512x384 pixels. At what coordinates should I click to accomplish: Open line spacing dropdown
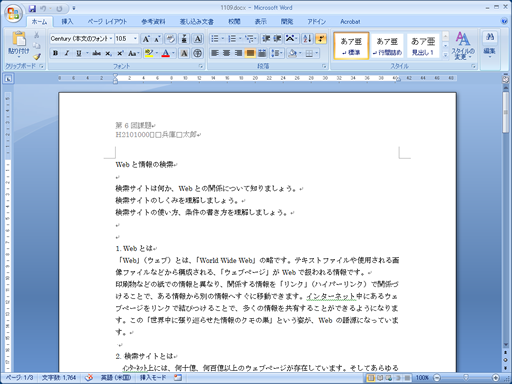point(277,53)
